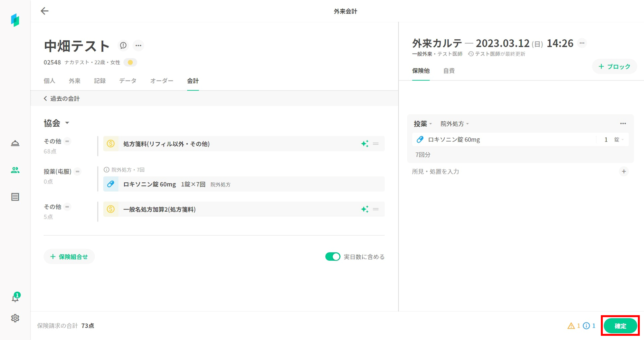Open the オーダー tab
Screen dimensions: 644x340
coord(162,81)
